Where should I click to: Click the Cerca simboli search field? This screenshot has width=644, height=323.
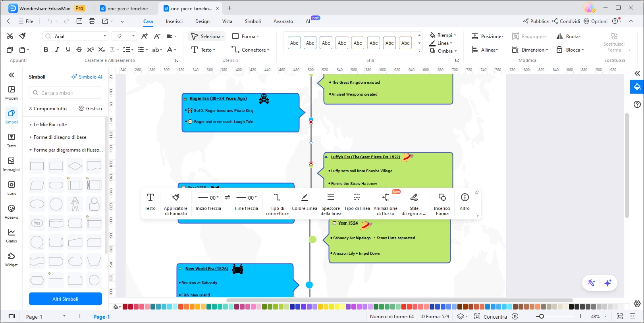pyautogui.click(x=66, y=93)
